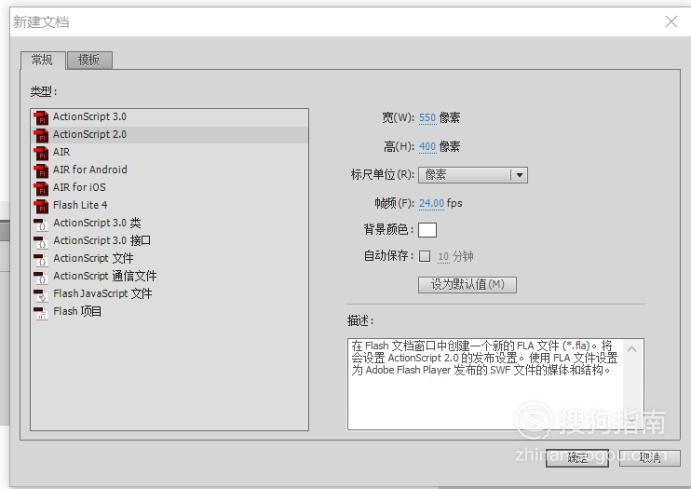Click the AIR for iOS icon
Viewport: 691px width, 489px height.
point(41,188)
